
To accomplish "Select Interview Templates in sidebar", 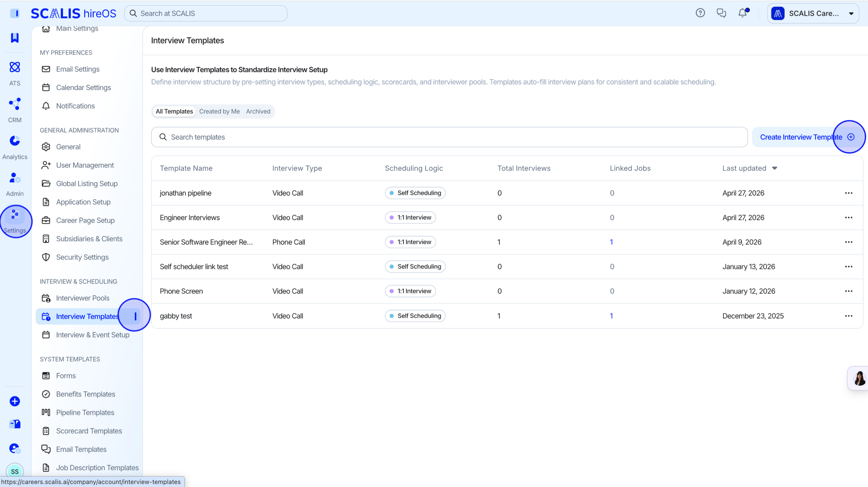I will pyautogui.click(x=89, y=316).
